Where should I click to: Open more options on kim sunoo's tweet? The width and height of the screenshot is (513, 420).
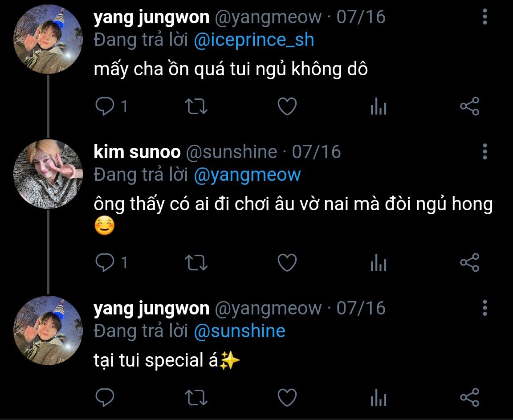[x=485, y=151]
